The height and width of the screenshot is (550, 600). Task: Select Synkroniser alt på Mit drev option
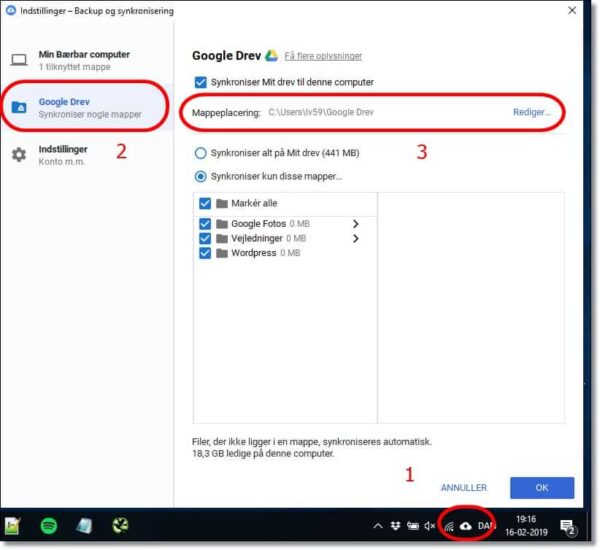(x=200, y=153)
